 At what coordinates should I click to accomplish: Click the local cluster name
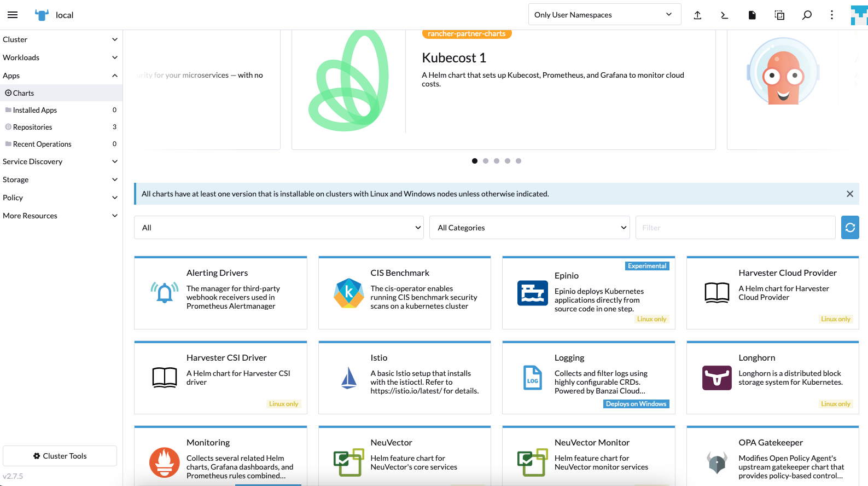(65, 15)
